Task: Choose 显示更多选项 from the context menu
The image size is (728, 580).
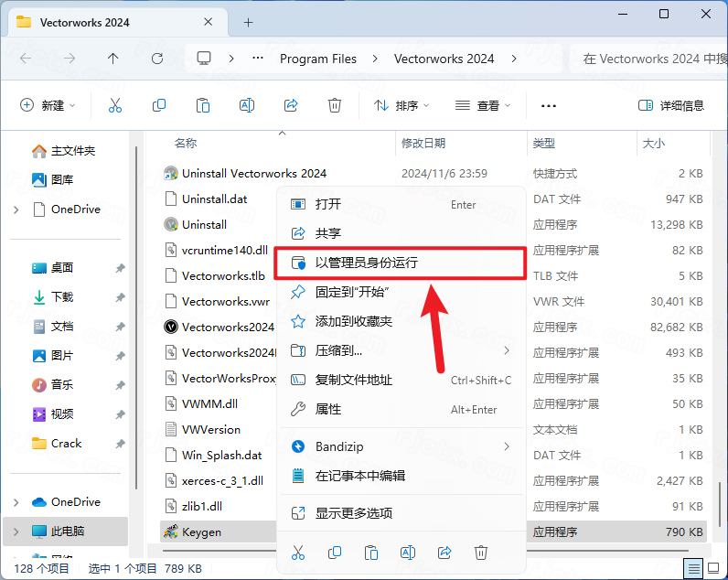Action: click(354, 512)
